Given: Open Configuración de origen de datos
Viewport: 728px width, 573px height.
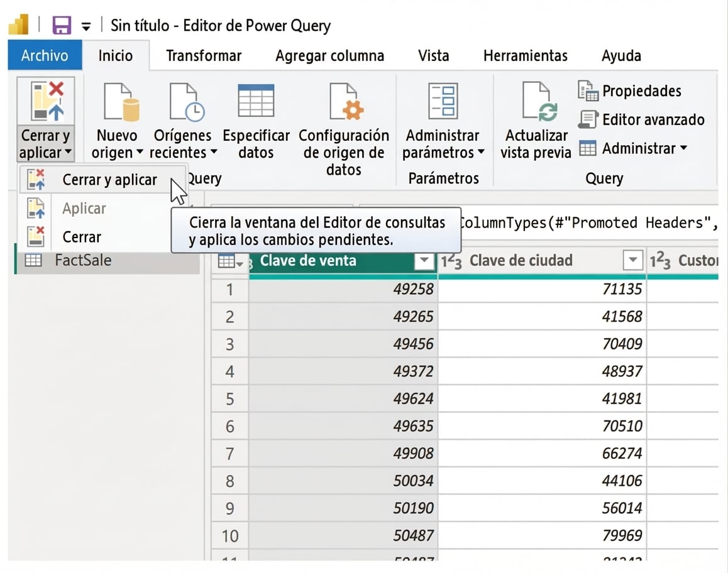Looking at the screenshot, I should [345, 102].
